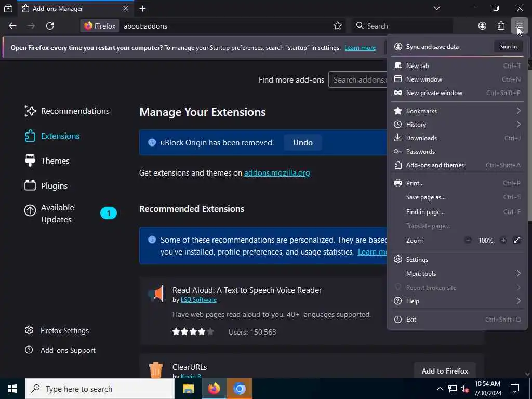
Task: Click the account profile icon in toolbar
Action: [482, 26]
